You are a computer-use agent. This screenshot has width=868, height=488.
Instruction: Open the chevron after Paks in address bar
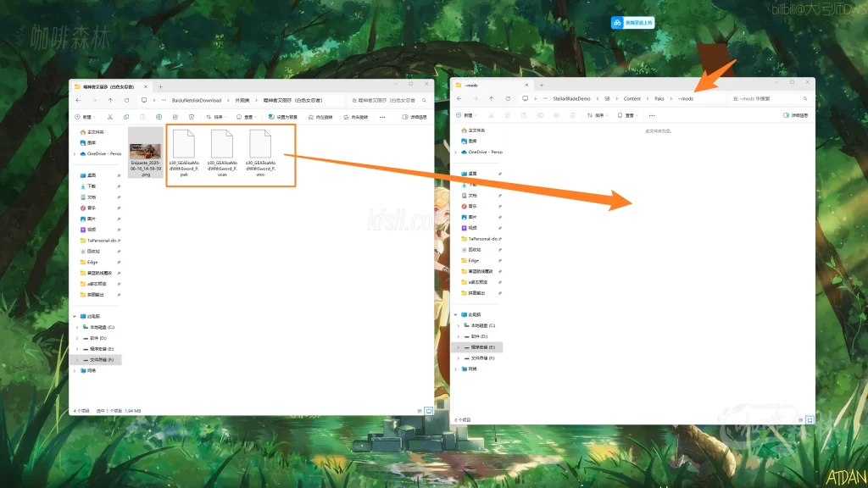point(671,98)
